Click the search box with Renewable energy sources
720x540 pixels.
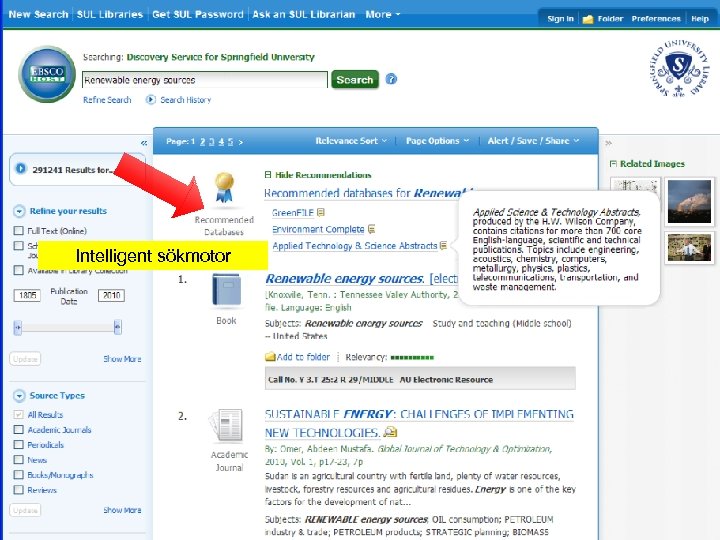point(204,80)
